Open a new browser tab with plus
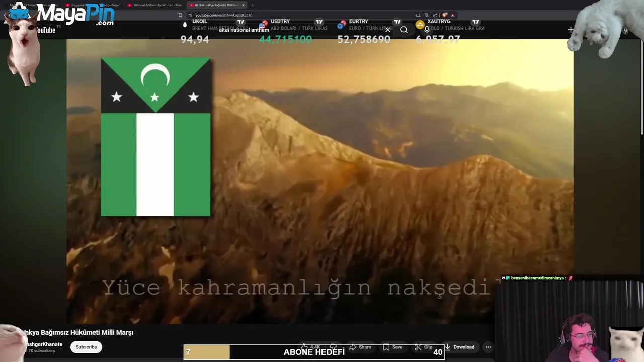 point(253,5)
